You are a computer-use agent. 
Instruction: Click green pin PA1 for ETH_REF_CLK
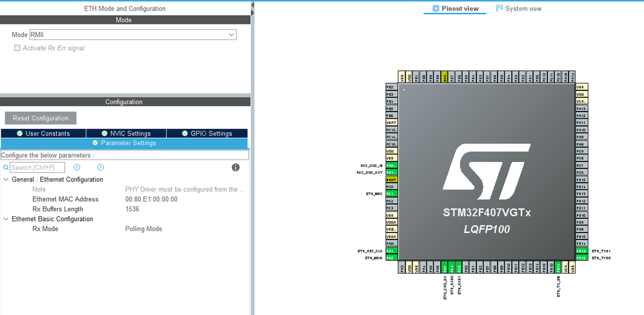[x=392, y=251]
